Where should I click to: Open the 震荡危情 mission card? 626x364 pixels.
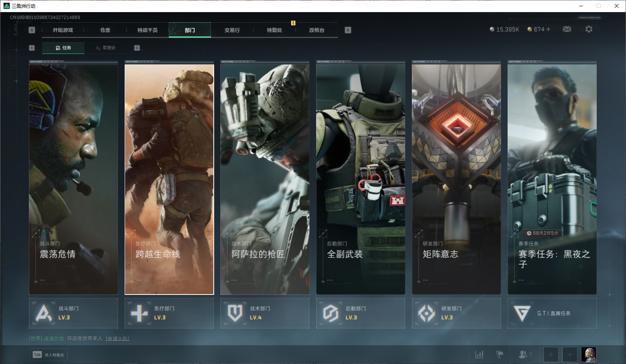(73, 179)
